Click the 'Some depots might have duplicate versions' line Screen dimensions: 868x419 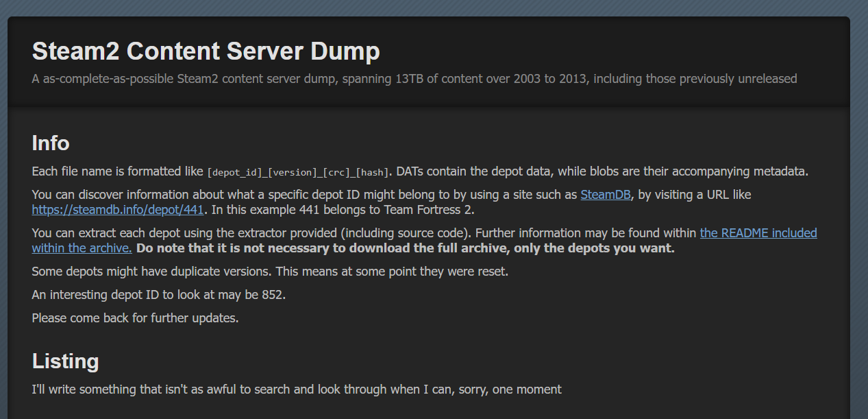pyautogui.click(x=270, y=272)
